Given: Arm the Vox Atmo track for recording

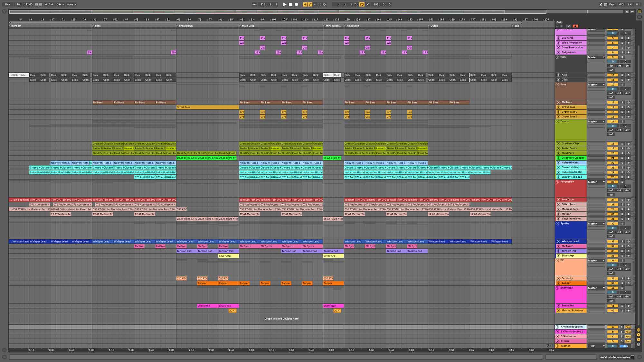Looking at the screenshot, I should pos(628,38).
